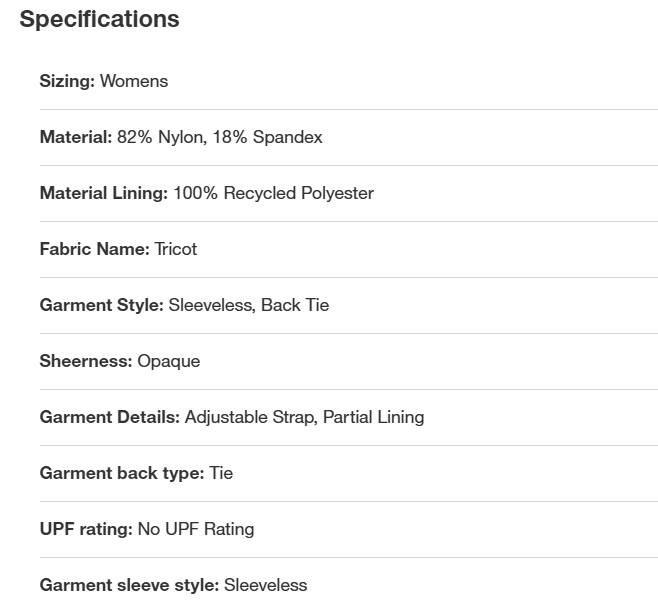Select the "No UPF Rating" value
The width and height of the screenshot is (658, 606).
195,529
